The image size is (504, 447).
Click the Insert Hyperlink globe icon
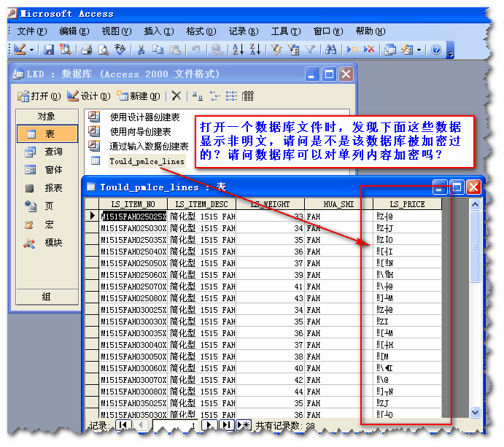pos(217,50)
